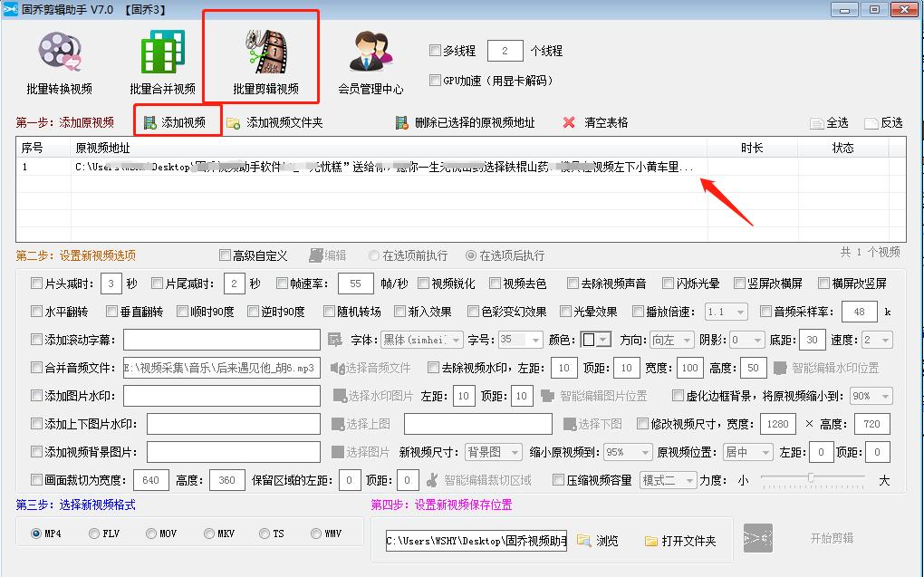
Task: Enable the 多线程 multithread checkbox
Action: click(x=435, y=51)
